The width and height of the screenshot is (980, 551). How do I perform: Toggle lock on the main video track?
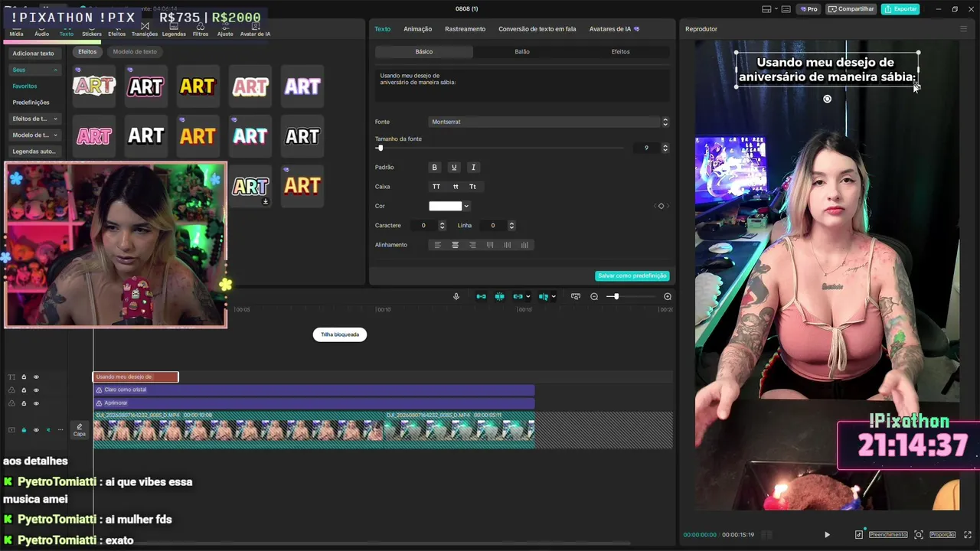pyautogui.click(x=24, y=430)
